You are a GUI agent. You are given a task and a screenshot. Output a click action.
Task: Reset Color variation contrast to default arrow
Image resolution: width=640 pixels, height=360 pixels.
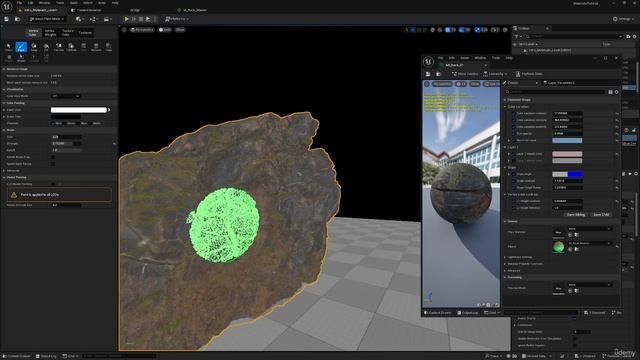617,113
